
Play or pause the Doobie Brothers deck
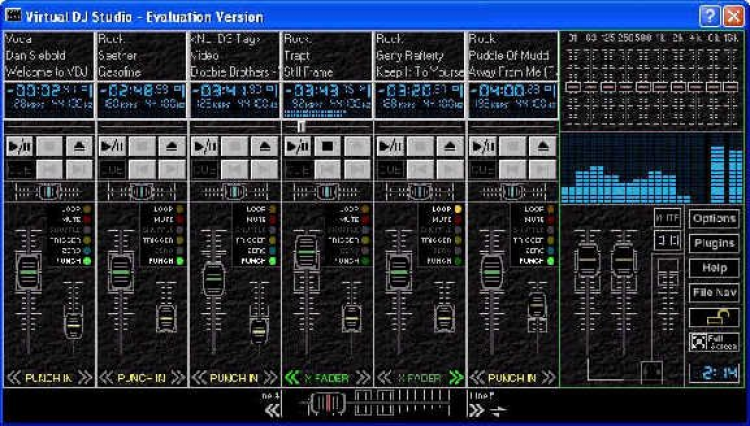point(205,146)
